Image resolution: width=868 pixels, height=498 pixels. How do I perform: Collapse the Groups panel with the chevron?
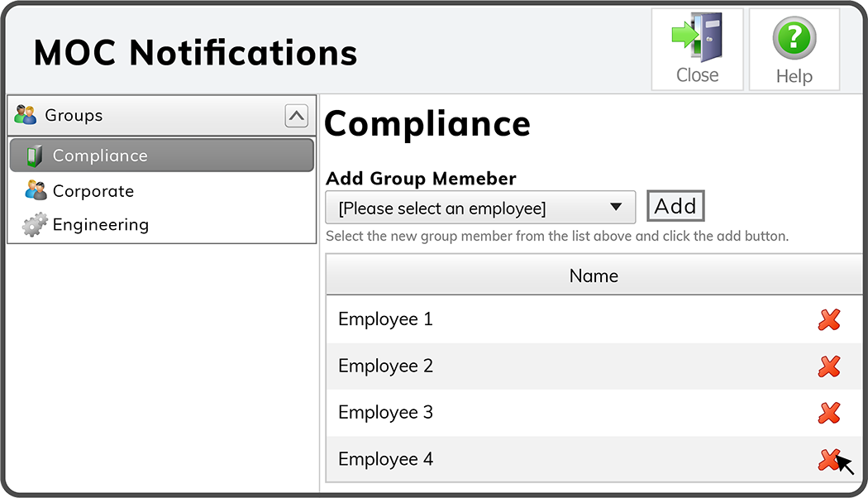(x=296, y=116)
